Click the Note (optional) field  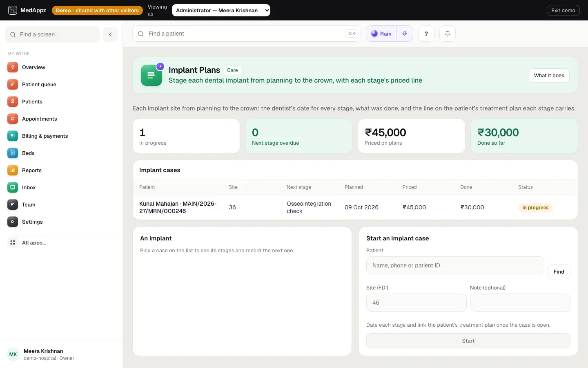tap(520, 303)
